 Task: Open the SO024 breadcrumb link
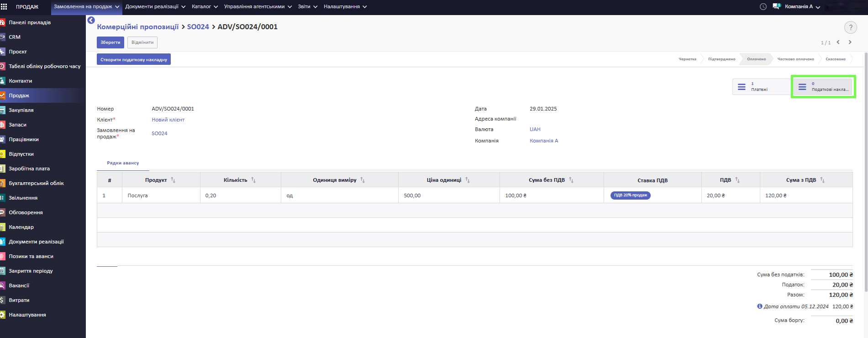tap(198, 27)
